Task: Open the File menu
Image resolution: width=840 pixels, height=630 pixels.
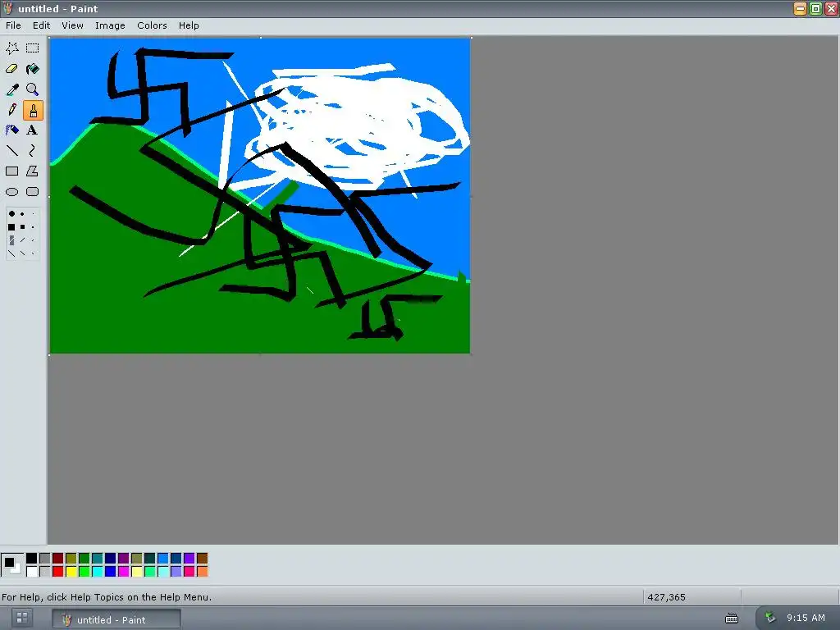Action: coord(13,25)
